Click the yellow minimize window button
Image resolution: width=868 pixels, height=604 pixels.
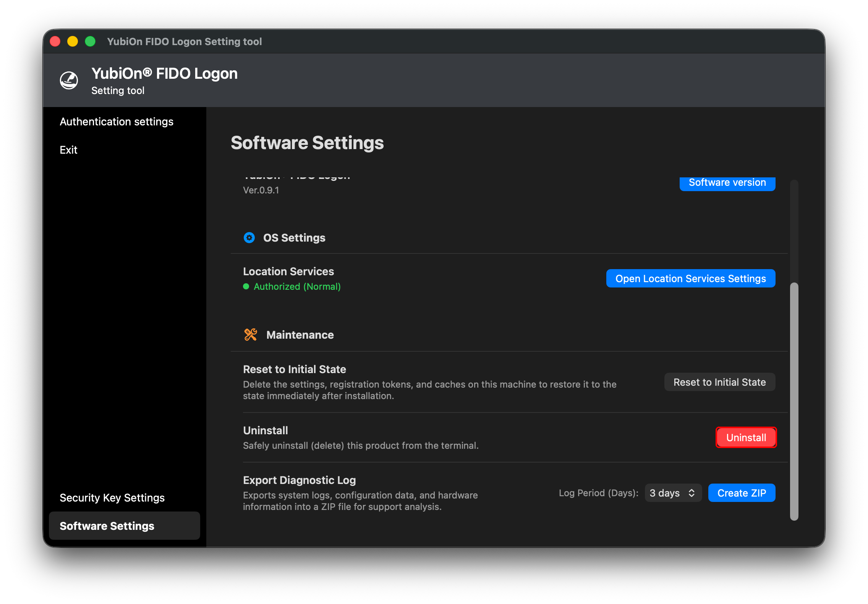pos(73,41)
